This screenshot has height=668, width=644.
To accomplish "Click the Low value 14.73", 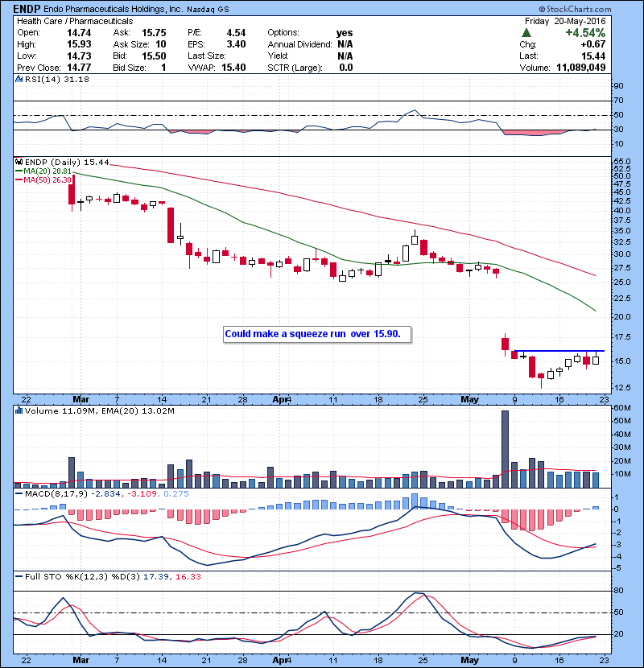I will [x=79, y=56].
